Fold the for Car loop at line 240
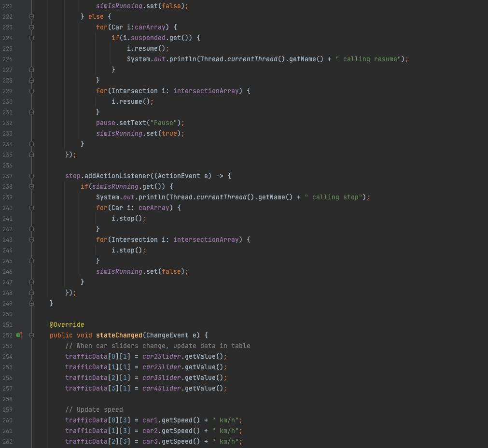Viewport: 488px width, 448px height. click(31, 208)
